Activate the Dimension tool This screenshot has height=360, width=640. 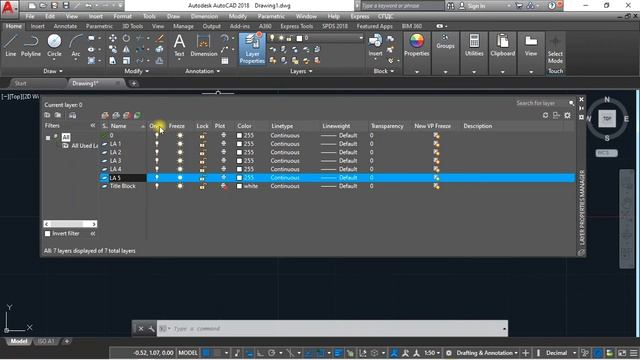pyautogui.click(x=204, y=45)
